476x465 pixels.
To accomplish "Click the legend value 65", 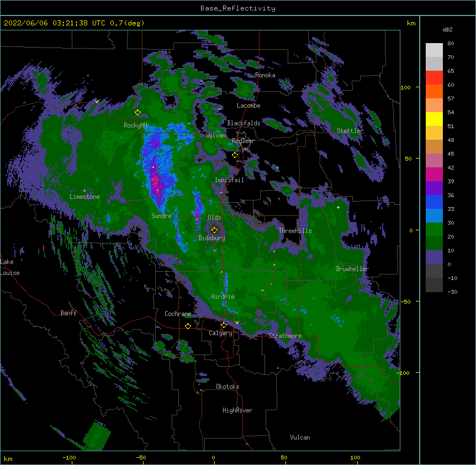I will pyautogui.click(x=451, y=71).
